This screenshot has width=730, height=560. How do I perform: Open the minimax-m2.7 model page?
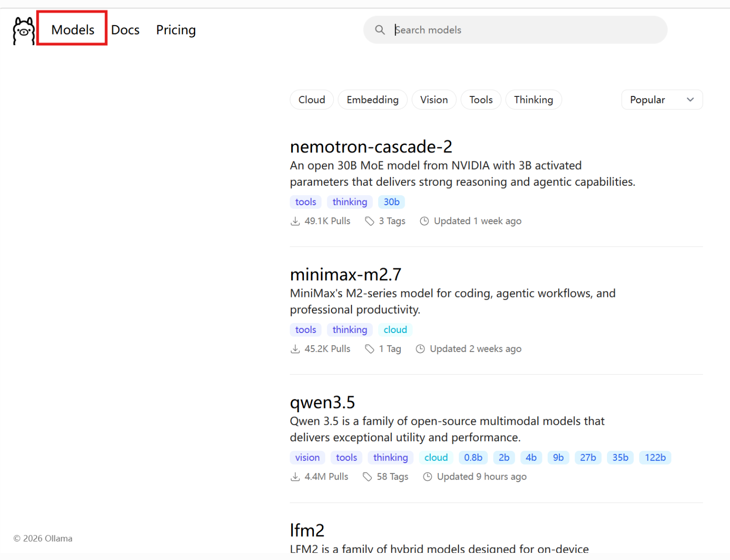346,275
